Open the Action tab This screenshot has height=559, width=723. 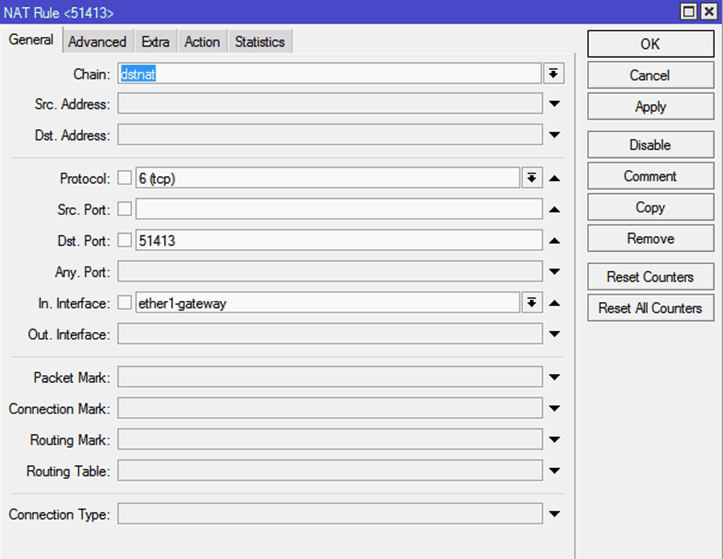point(202,42)
